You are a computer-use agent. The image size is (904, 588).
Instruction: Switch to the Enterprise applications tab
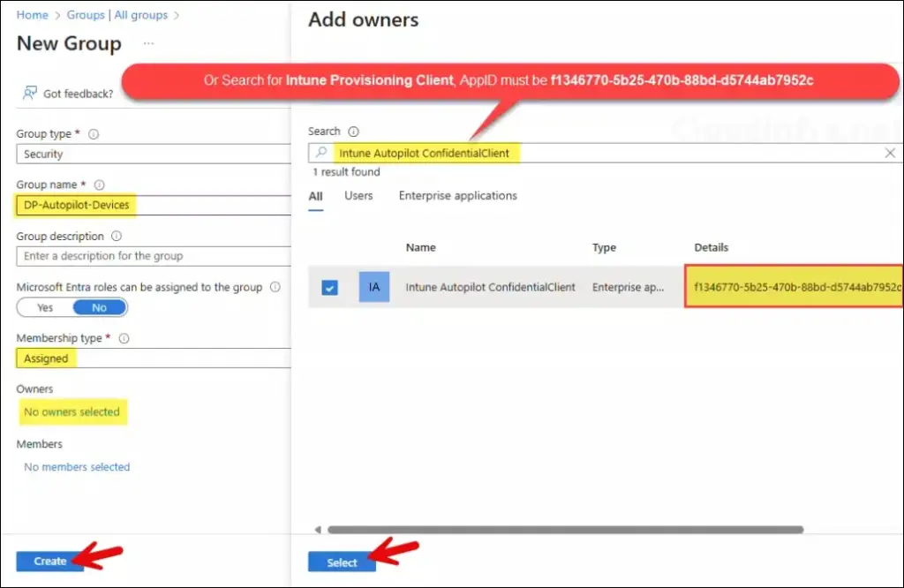click(x=457, y=196)
